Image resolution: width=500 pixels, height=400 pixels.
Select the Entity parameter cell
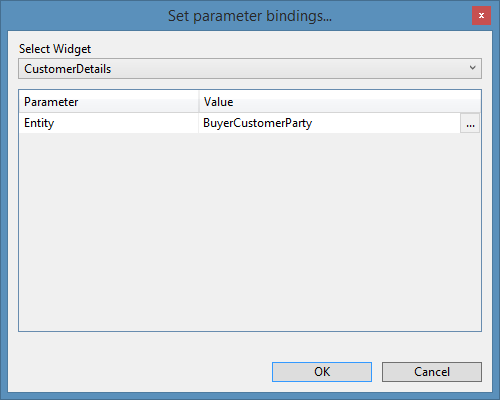(109, 123)
